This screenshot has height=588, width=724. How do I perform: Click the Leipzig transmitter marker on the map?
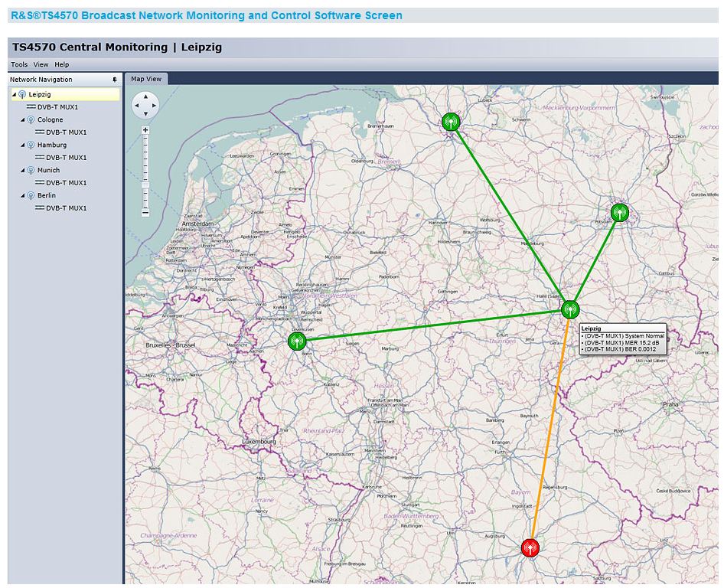coord(570,309)
